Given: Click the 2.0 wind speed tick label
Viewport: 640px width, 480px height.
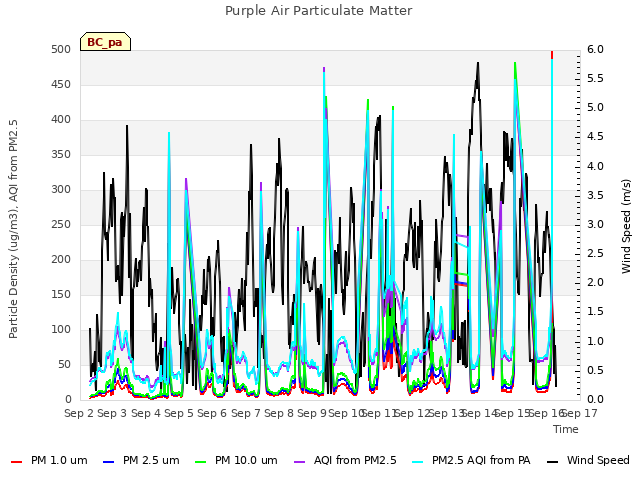Looking at the screenshot, I should click(595, 282).
